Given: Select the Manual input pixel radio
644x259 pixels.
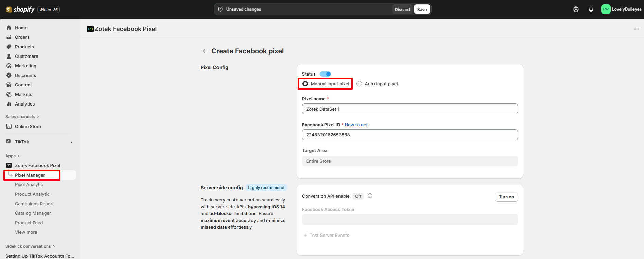Looking at the screenshot, I should (x=305, y=84).
